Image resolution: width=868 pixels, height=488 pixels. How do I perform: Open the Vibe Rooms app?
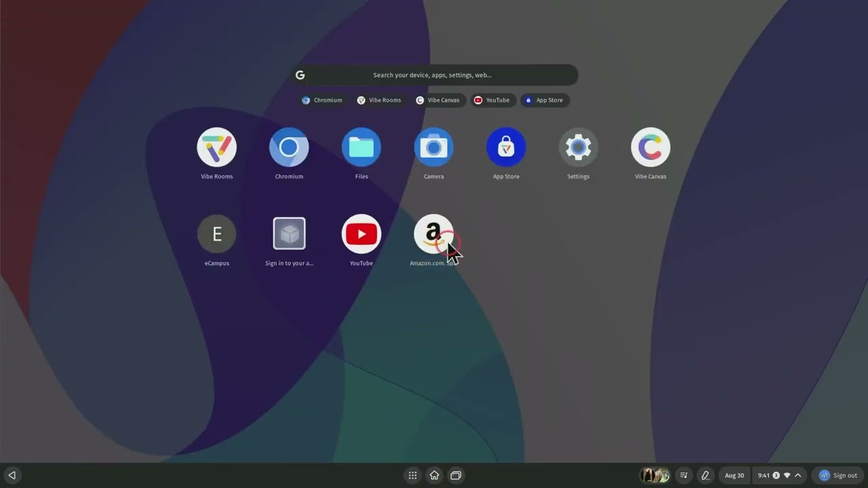coord(216,148)
